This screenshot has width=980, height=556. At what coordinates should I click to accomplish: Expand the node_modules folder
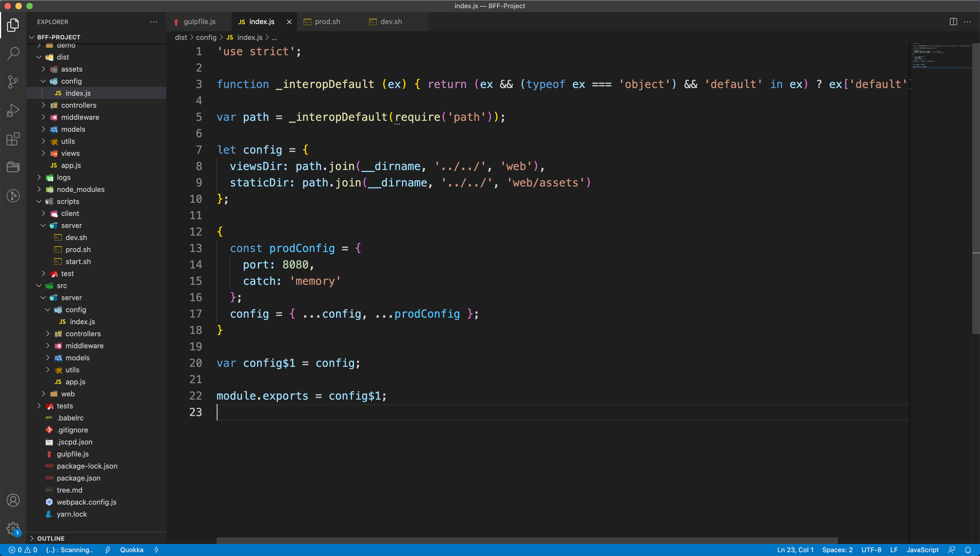[96, 189]
